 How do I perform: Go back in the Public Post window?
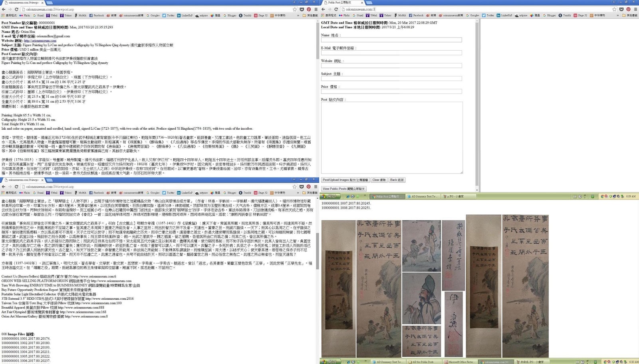point(323,9)
